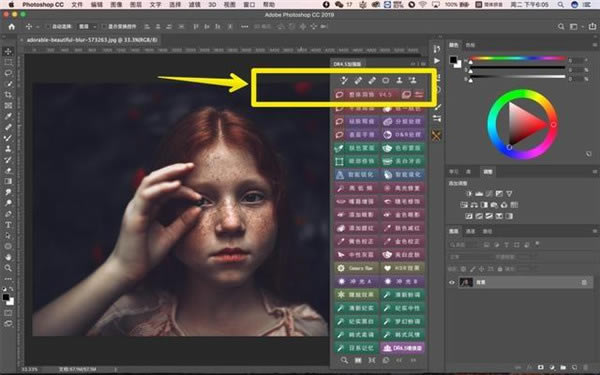Open the 滤镜 menu in menu bar
Screen dimensions: 600x375
194,5
